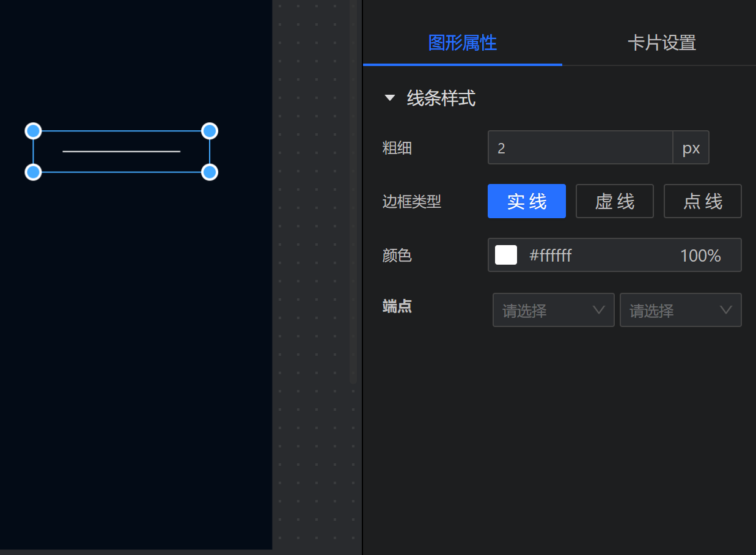This screenshot has width=756, height=555.
Task: Click the #ffffff hex color value
Action: coord(550,255)
